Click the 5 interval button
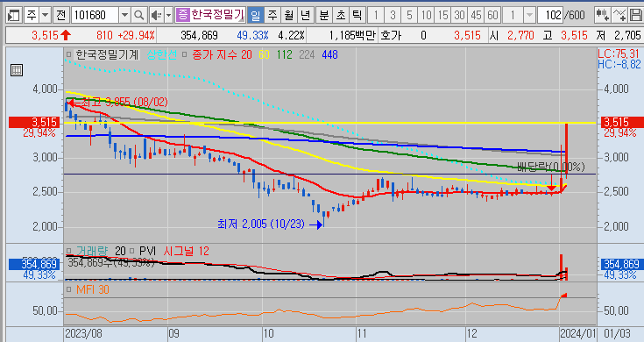 pyautogui.click(x=409, y=16)
